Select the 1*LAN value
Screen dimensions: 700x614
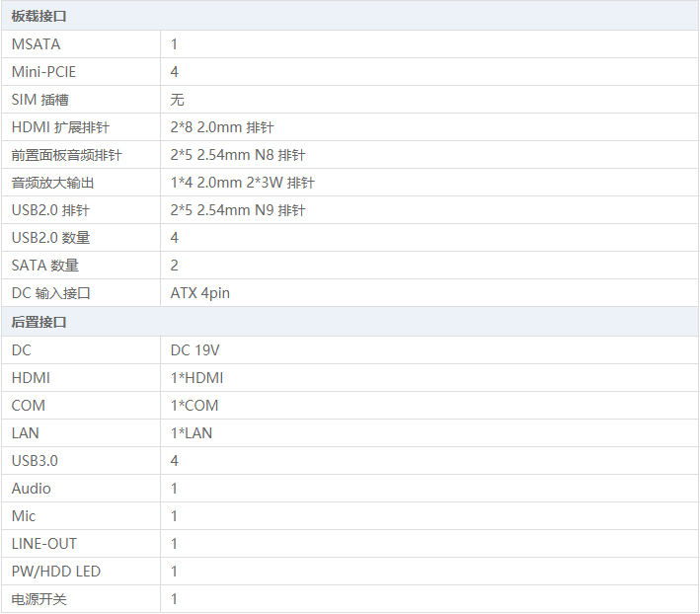click(192, 433)
